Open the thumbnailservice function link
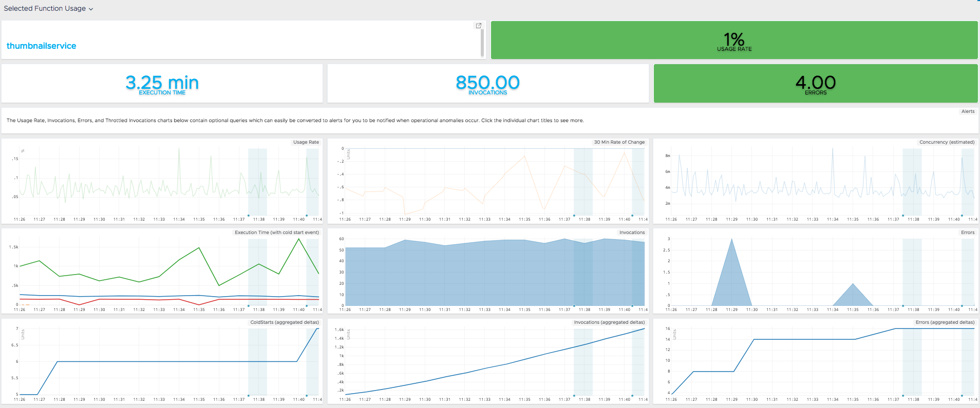This screenshot has height=408, width=980. (x=41, y=46)
